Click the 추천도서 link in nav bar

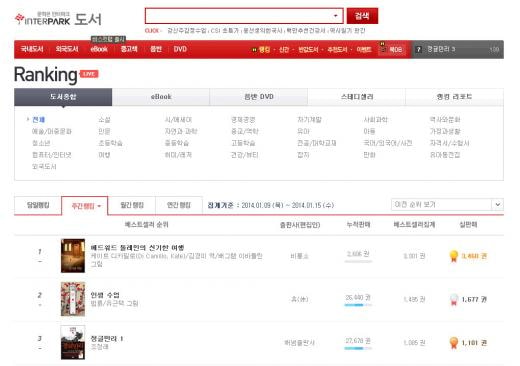(337, 50)
